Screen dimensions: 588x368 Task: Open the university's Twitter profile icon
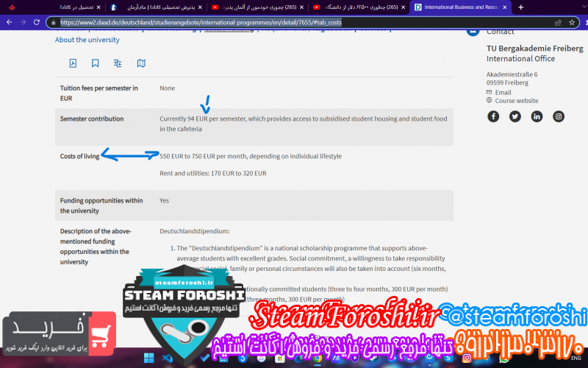point(515,116)
